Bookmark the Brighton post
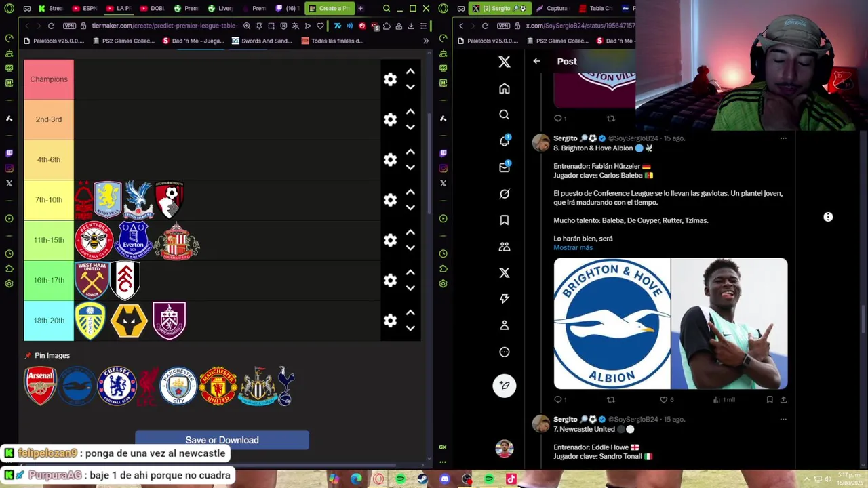Image resolution: width=868 pixels, height=488 pixels. (770, 400)
